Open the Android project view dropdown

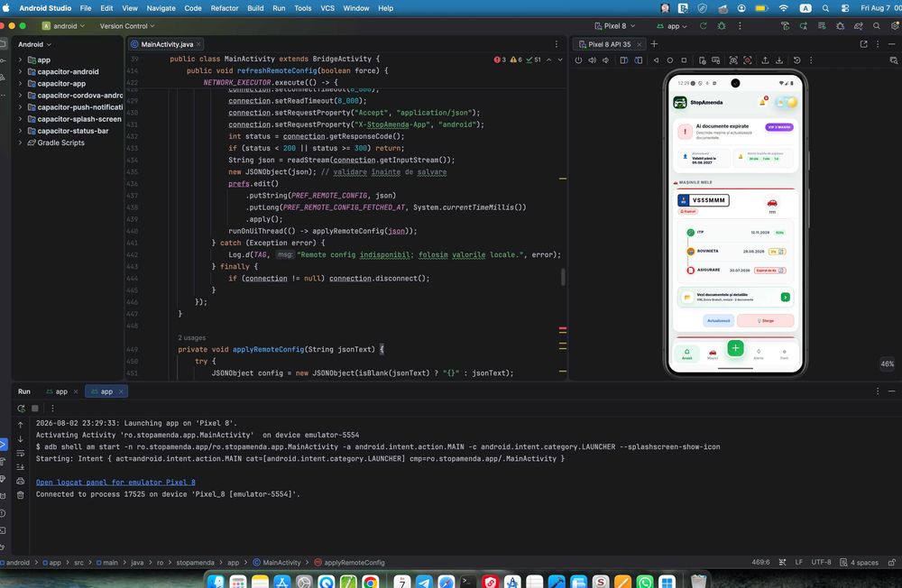(34, 44)
